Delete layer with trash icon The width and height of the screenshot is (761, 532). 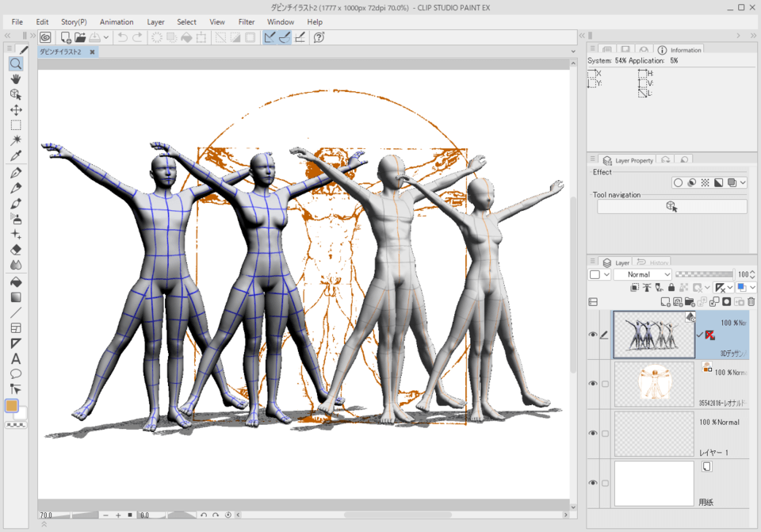(x=751, y=302)
